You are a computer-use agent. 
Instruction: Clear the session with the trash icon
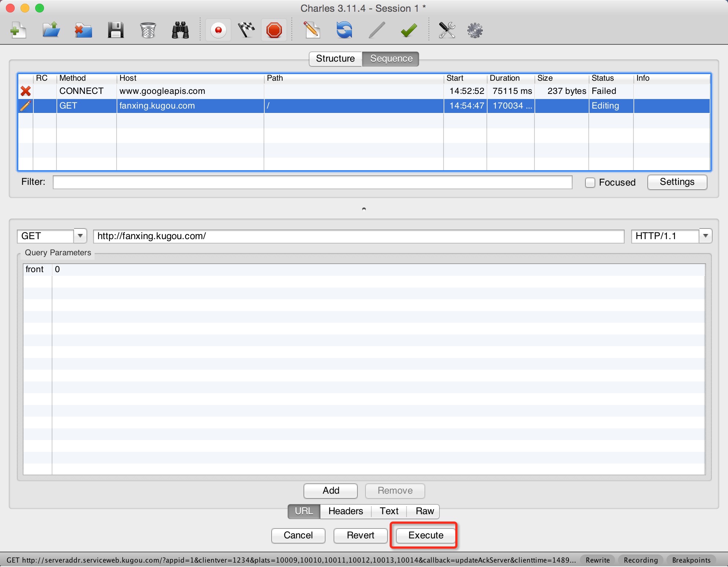148,30
